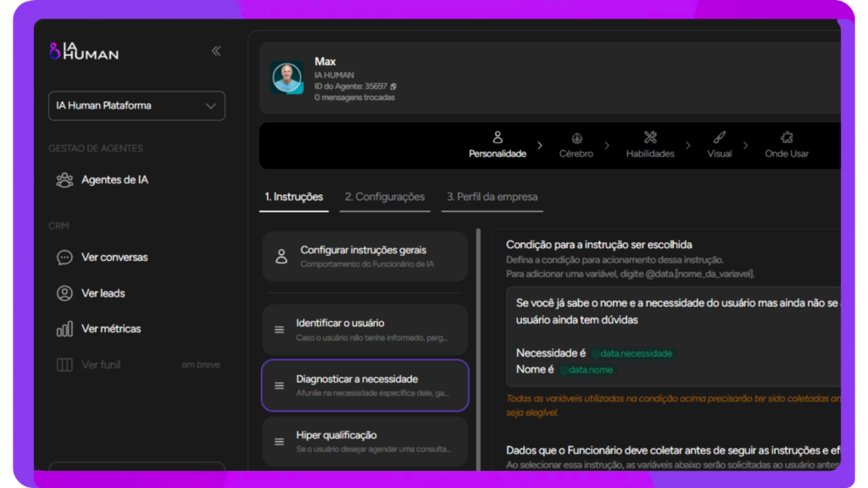Viewport: 868px width, 488px height.
Task: Click the 0 mensagens trocadas text
Action: pyautogui.click(x=354, y=97)
